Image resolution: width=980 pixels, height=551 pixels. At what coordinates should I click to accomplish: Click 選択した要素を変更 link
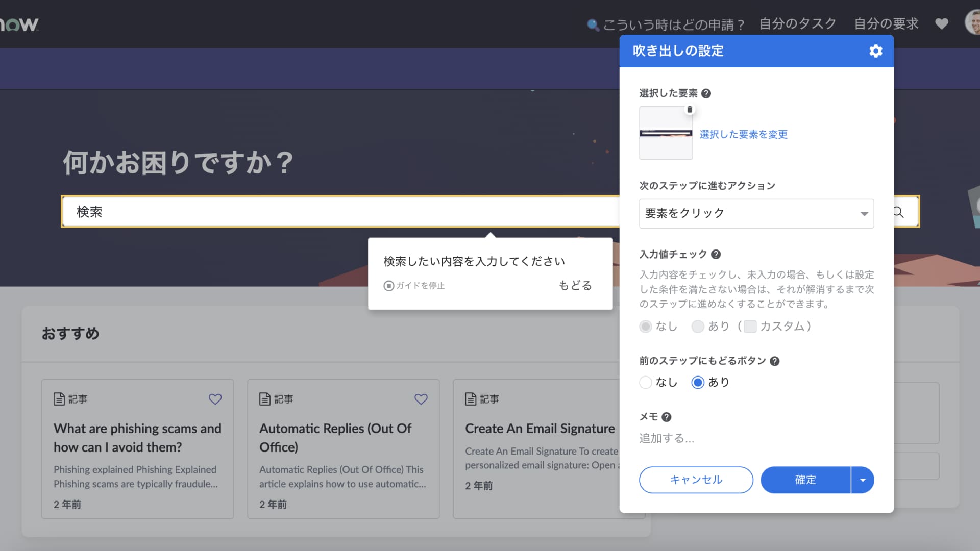(x=743, y=134)
